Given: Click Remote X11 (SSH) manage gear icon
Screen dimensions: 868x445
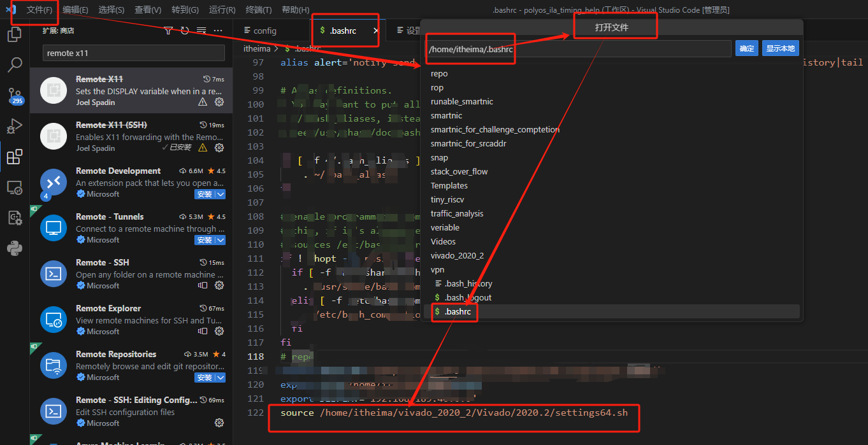Looking at the screenshot, I should pyautogui.click(x=219, y=148).
